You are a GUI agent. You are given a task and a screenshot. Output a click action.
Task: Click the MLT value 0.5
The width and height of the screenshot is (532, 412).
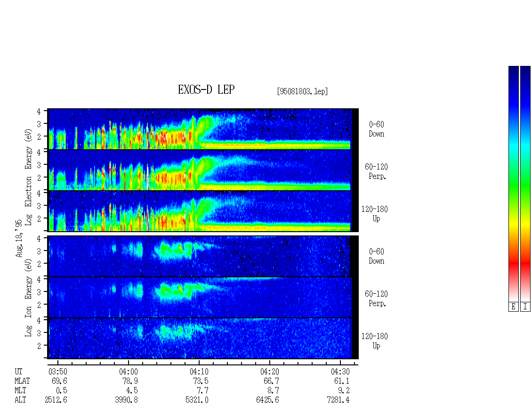[61, 391]
